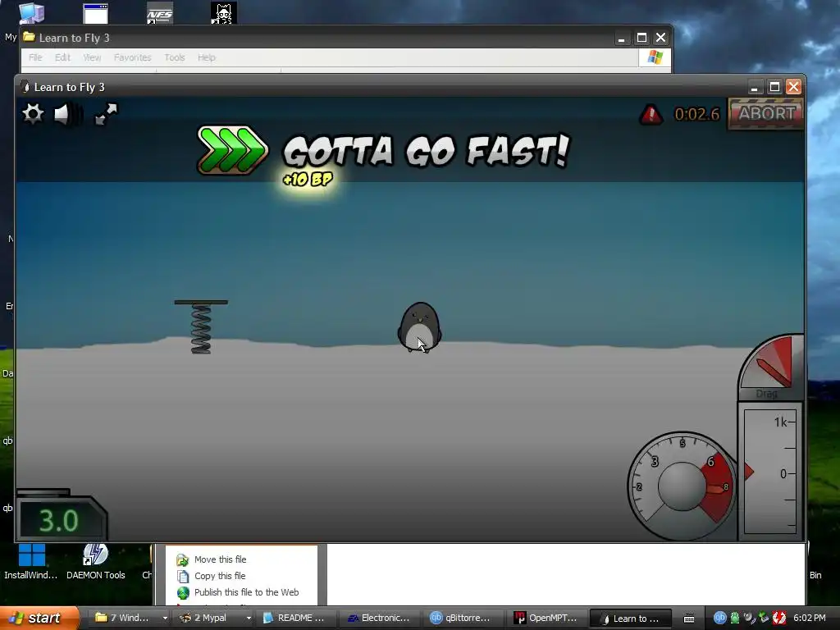Click the green arrows achievement badge

[232, 151]
